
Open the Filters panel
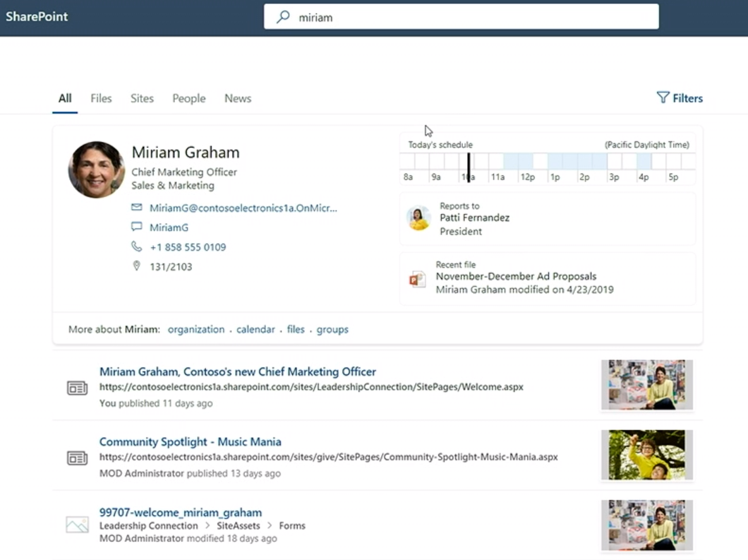click(680, 98)
